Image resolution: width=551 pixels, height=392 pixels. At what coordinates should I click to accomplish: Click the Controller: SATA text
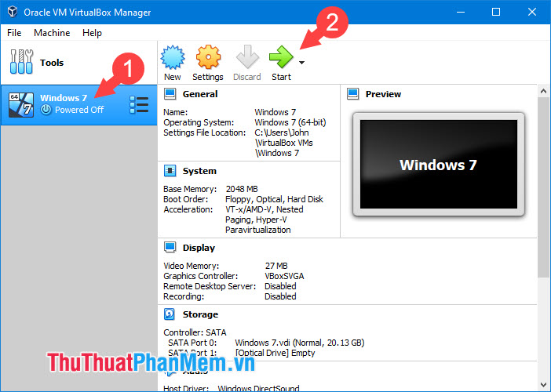point(195,332)
